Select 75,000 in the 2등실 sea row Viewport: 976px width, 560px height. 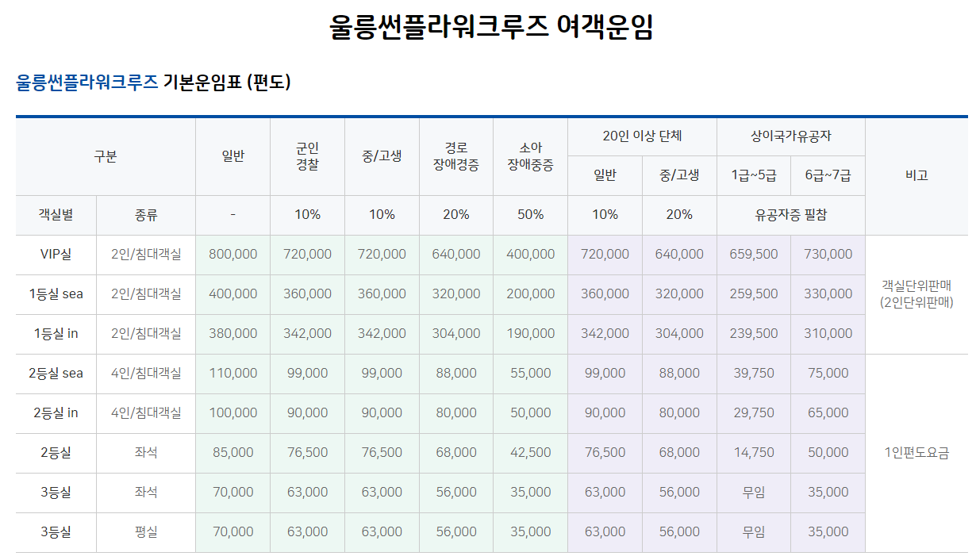pos(828,374)
